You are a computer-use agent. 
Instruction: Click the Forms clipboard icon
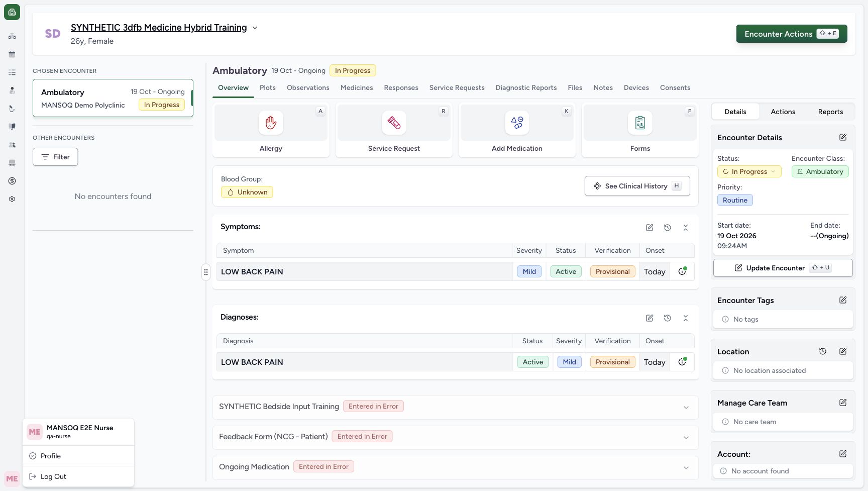(640, 123)
